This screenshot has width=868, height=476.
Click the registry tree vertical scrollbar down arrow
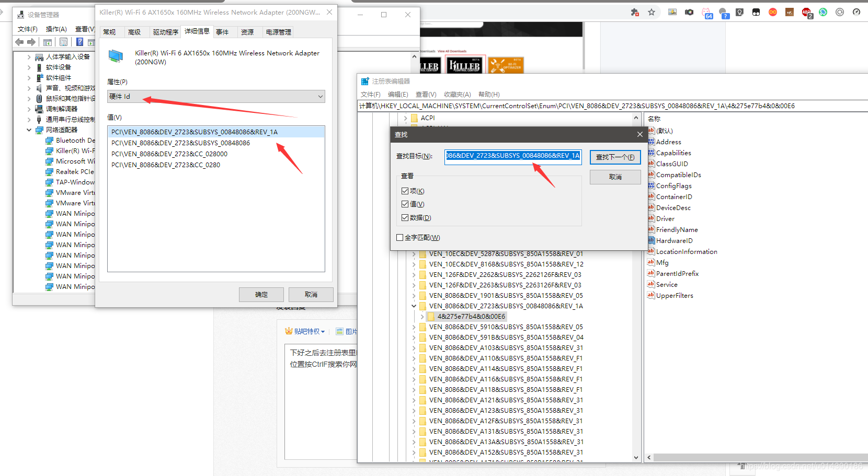pyautogui.click(x=636, y=457)
